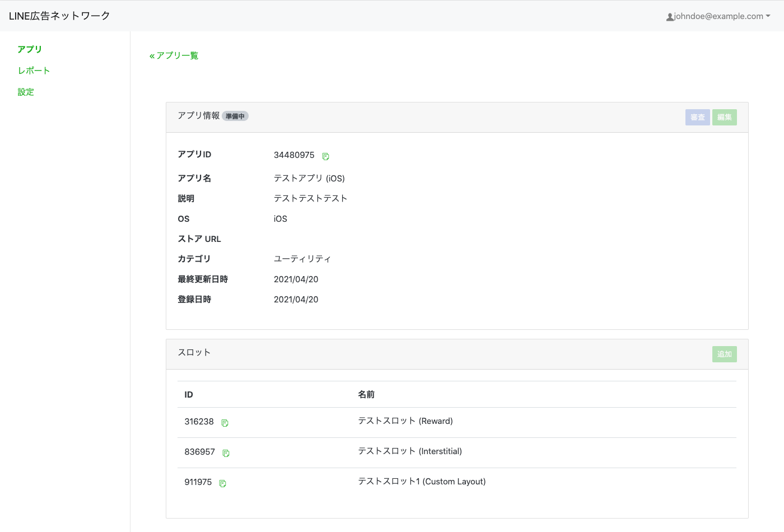Open the johndoe@example.com account dropdown
This screenshot has height=532, width=784.
click(718, 16)
